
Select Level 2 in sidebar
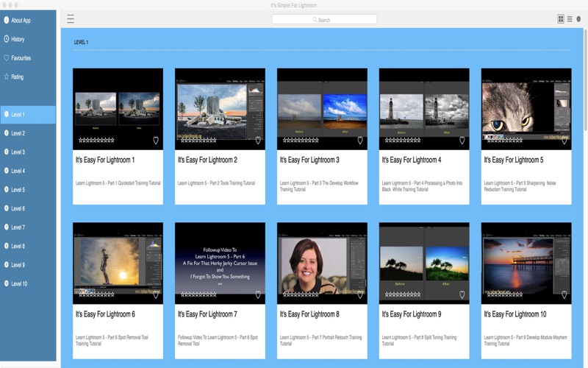pos(28,133)
